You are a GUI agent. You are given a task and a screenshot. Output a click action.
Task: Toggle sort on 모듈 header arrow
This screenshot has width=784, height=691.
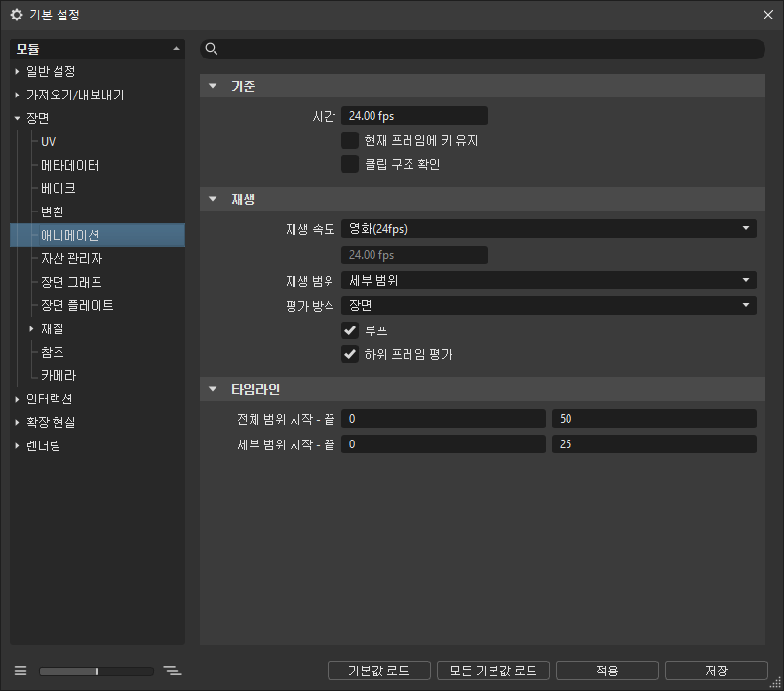coord(176,49)
